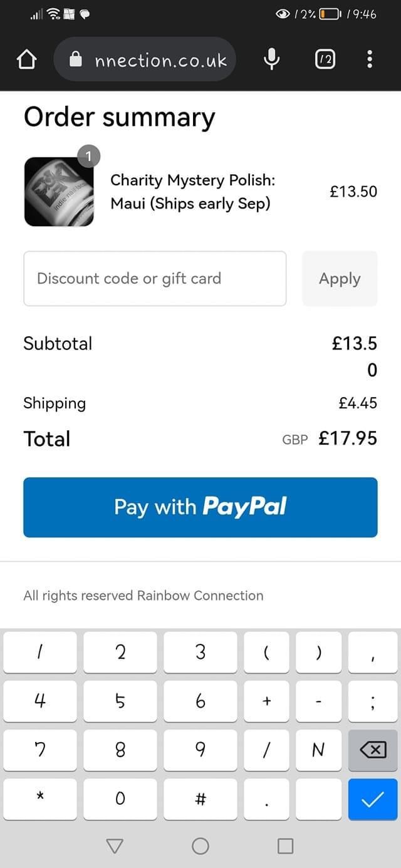The height and width of the screenshot is (868, 401).
Task: Open the three-dot browser menu
Action: pos(370,59)
